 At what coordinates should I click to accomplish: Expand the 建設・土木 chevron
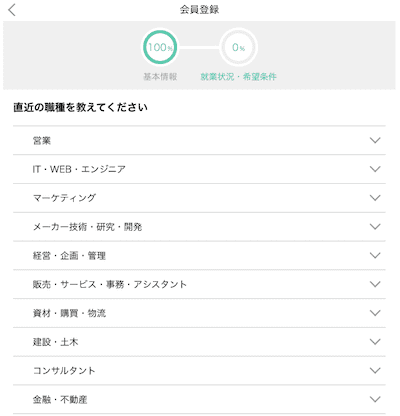(x=375, y=342)
